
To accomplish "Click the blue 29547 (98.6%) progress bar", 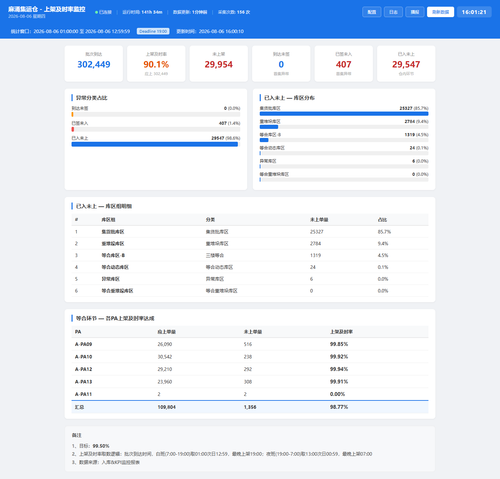I will (x=156, y=144).
